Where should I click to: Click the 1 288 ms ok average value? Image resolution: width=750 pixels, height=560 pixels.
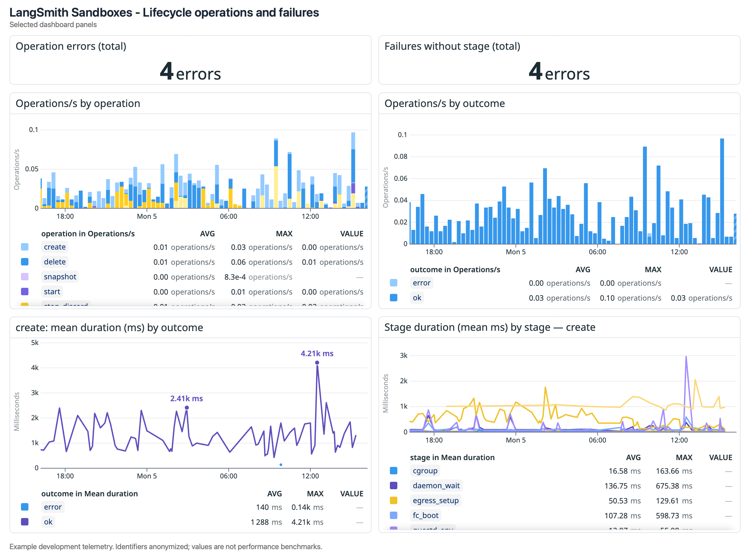tap(266, 522)
